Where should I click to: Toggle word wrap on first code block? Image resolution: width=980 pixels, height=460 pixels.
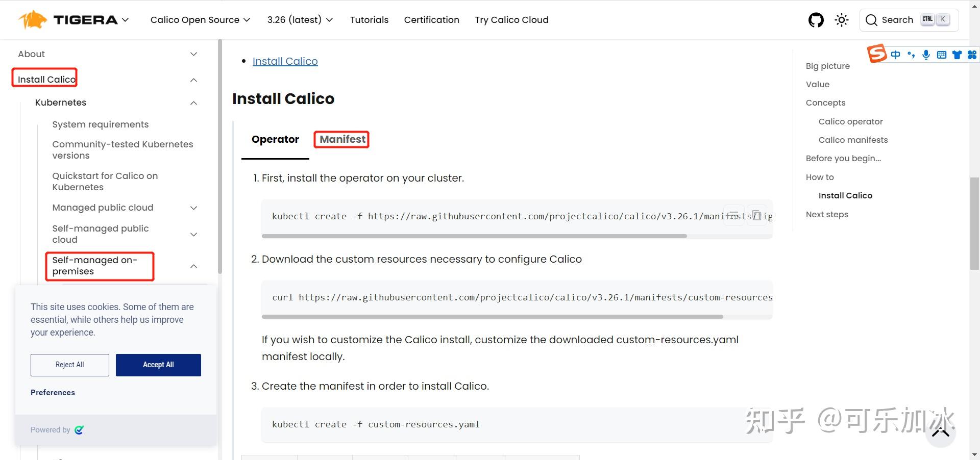[734, 215]
